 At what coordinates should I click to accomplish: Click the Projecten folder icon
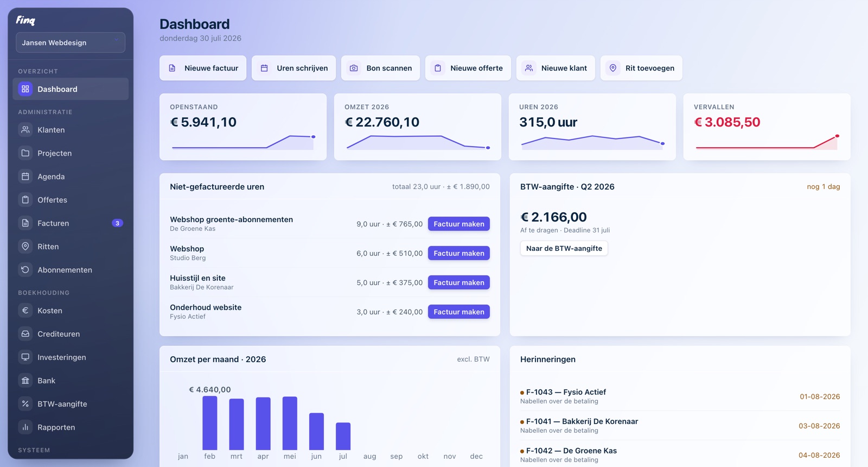25,153
